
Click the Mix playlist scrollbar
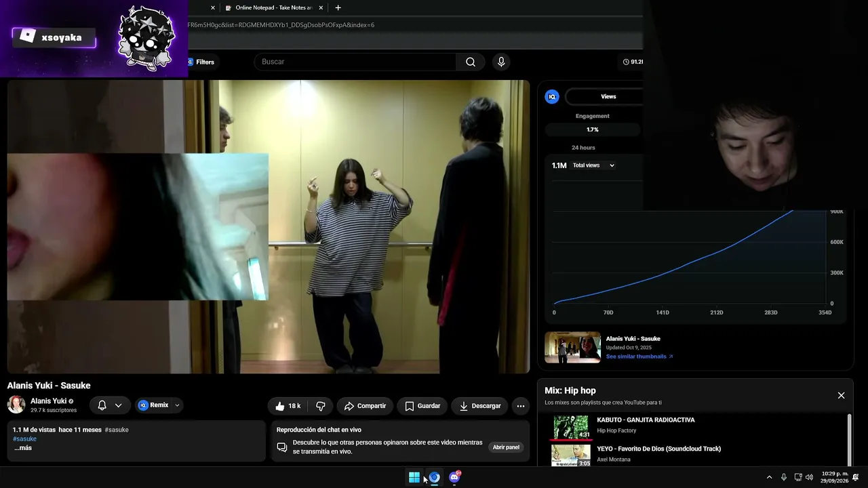849,439
